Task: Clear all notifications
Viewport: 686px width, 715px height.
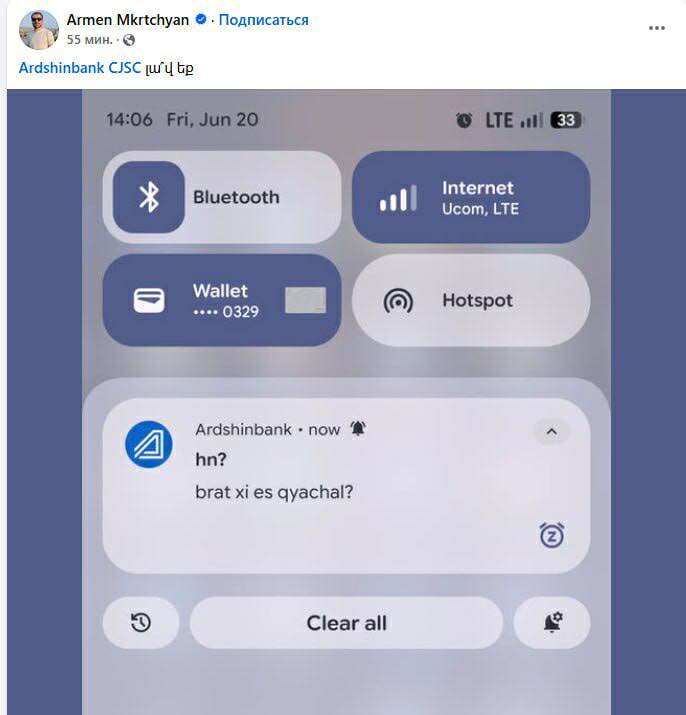Action: [346, 622]
